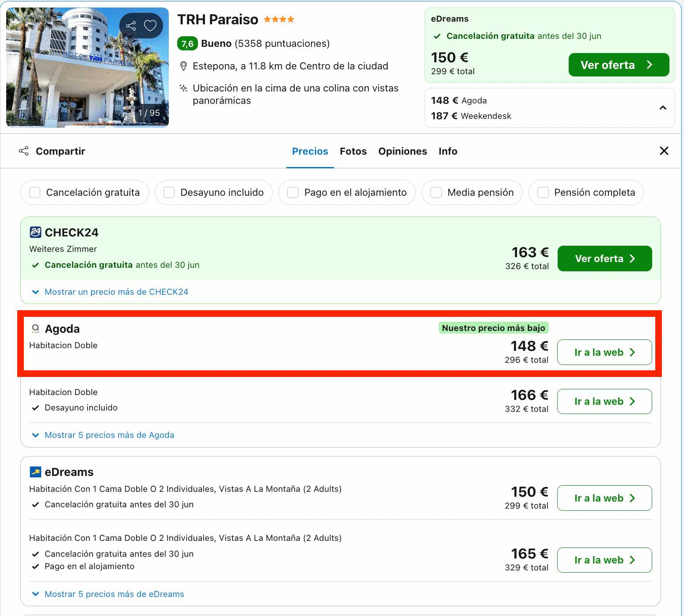Click the eDreams logo icon
Viewport: 684px width, 616px height.
(x=35, y=472)
